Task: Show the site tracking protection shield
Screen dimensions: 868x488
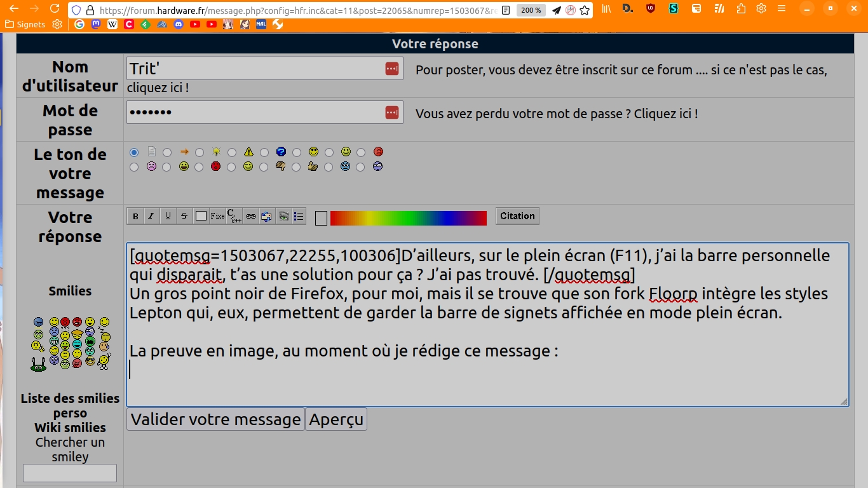Action: 76,10
